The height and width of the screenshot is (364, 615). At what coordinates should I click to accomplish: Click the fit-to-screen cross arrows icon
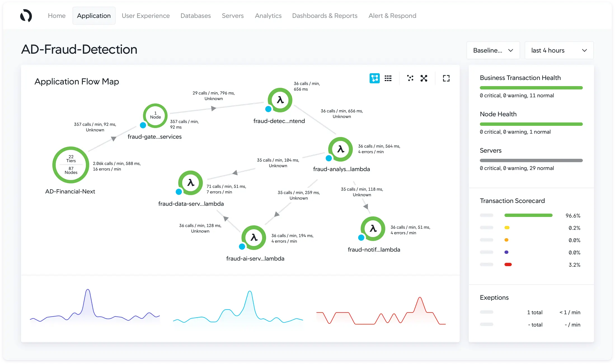[424, 78]
